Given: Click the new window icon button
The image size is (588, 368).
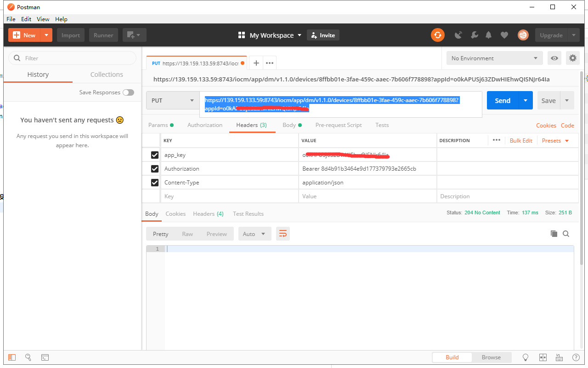Looking at the screenshot, I should point(135,35).
